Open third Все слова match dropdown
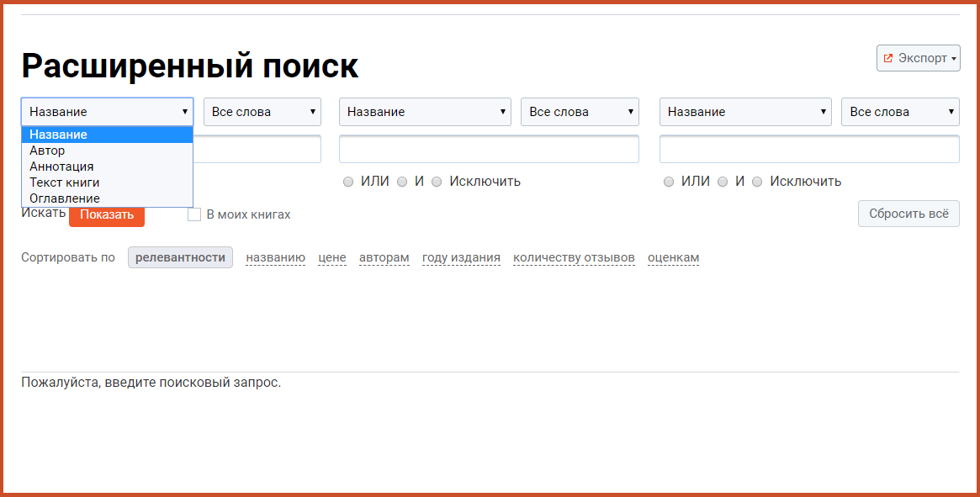The image size is (980, 497). pos(901,112)
